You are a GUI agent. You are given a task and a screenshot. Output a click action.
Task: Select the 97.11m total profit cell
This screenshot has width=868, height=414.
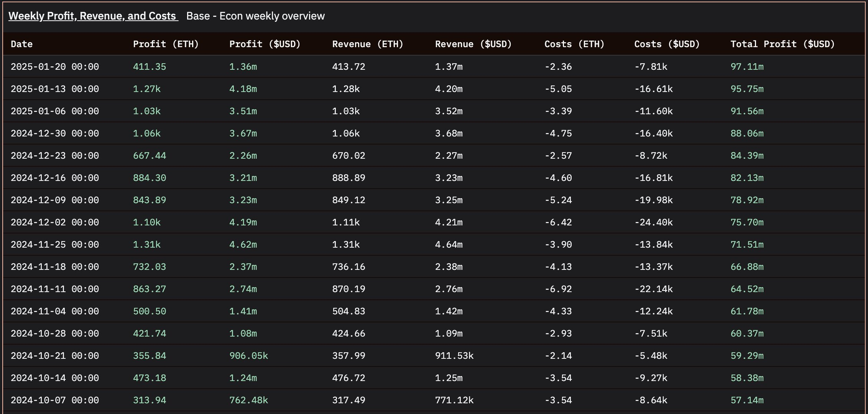pyautogui.click(x=746, y=67)
